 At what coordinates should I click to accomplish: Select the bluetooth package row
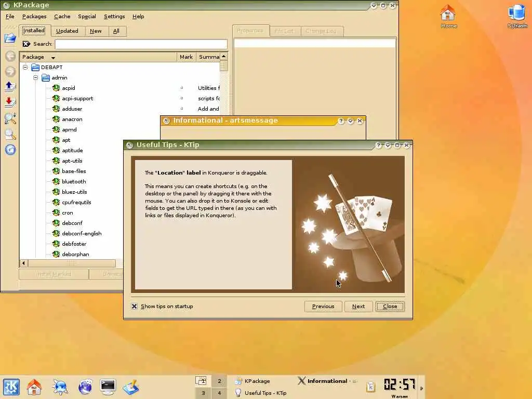click(x=74, y=181)
